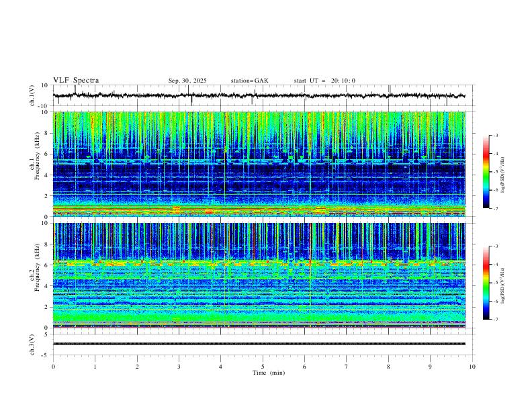Click the "ch.1(V)" waveform axis label

click(x=32, y=95)
